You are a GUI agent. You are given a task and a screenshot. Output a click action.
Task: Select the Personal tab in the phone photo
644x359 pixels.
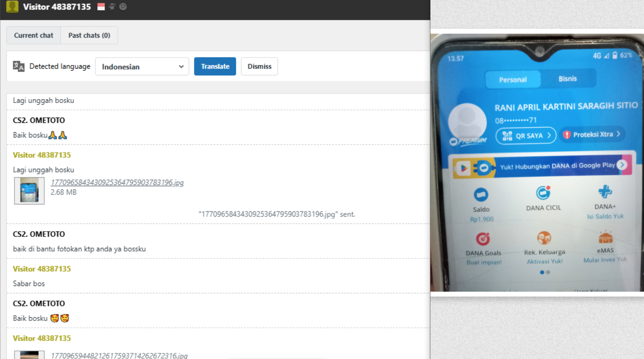(513, 80)
